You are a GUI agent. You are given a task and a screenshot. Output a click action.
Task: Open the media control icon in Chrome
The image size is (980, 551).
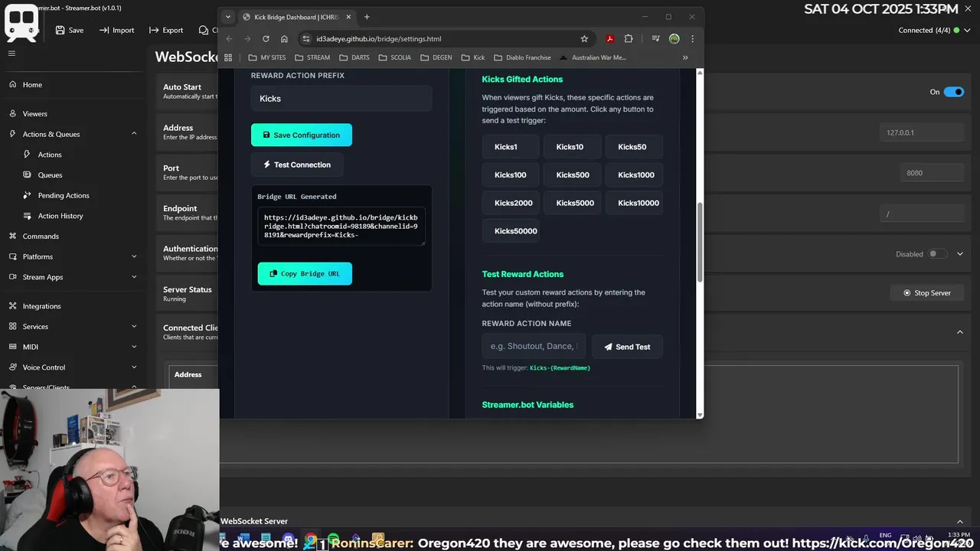(655, 38)
